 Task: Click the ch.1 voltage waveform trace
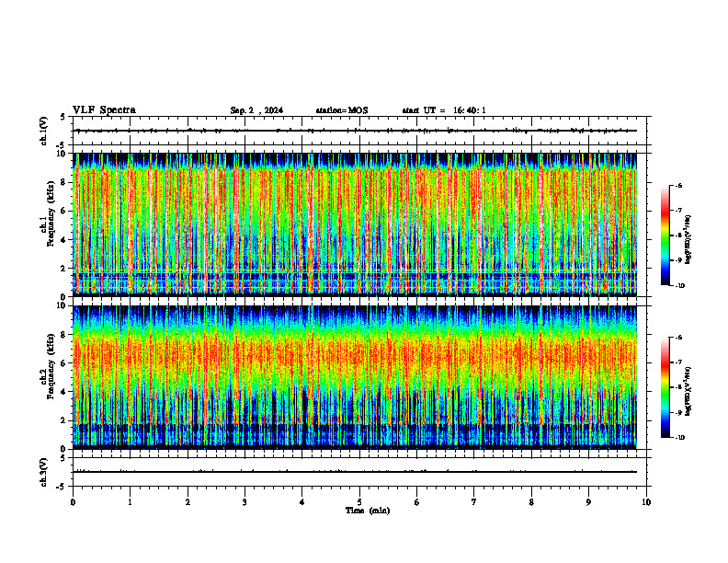click(x=355, y=131)
